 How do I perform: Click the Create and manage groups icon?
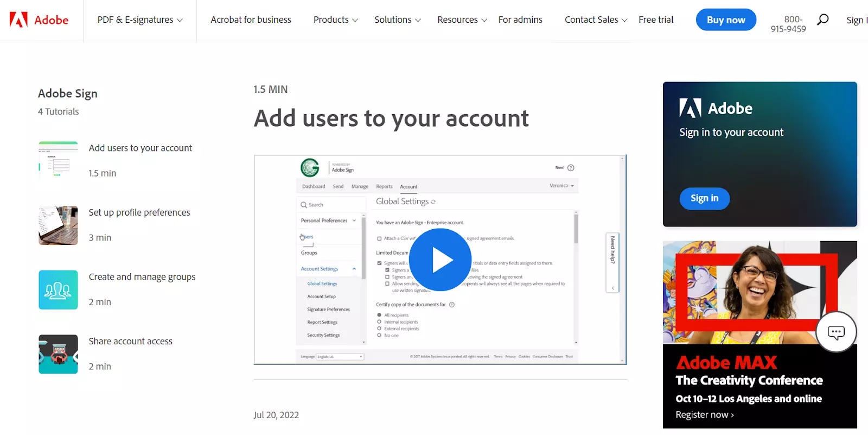(58, 290)
